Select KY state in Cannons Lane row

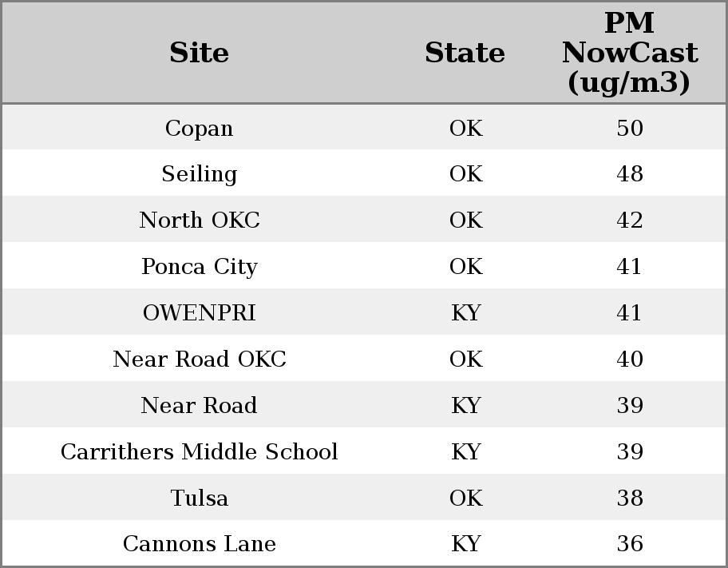(465, 544)
